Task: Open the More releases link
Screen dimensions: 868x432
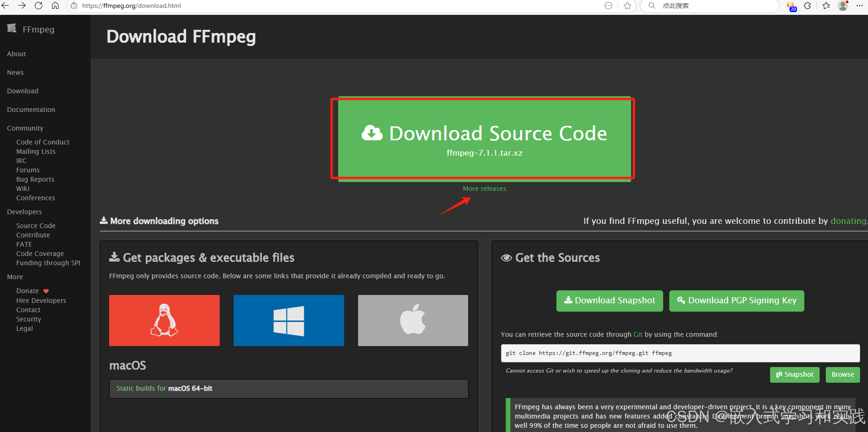Action: pos(484,189)
